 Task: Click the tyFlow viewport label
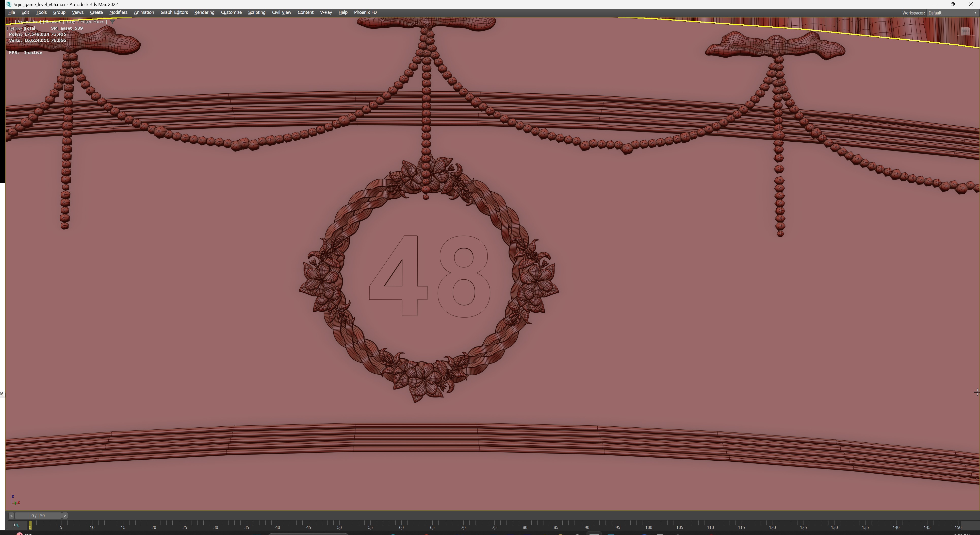(15, 28)
